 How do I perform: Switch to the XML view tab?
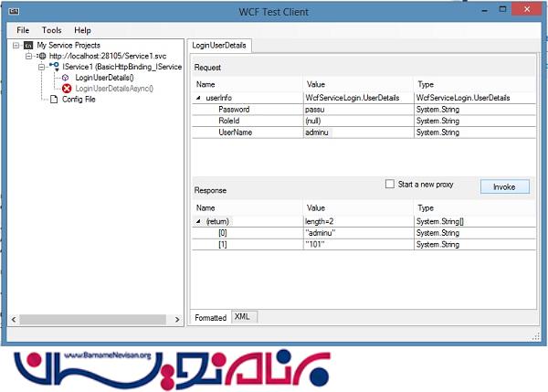pos(242,316)
